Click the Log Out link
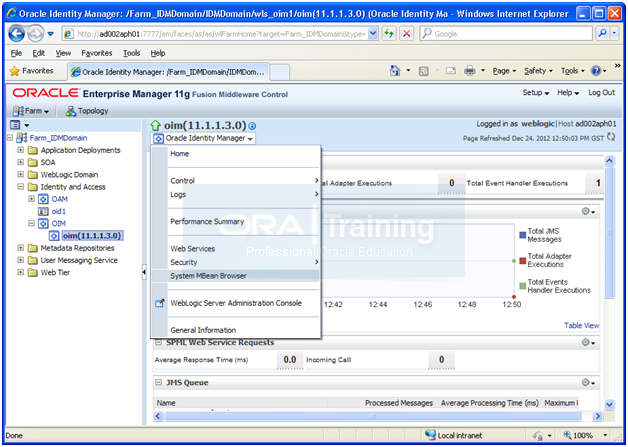 tap(601, 93)
